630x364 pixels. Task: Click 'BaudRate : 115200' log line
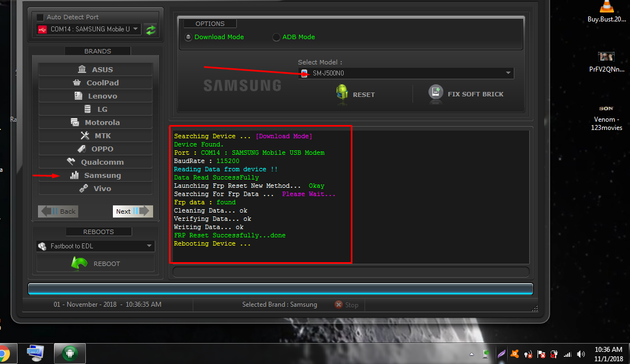coord(207,161)
